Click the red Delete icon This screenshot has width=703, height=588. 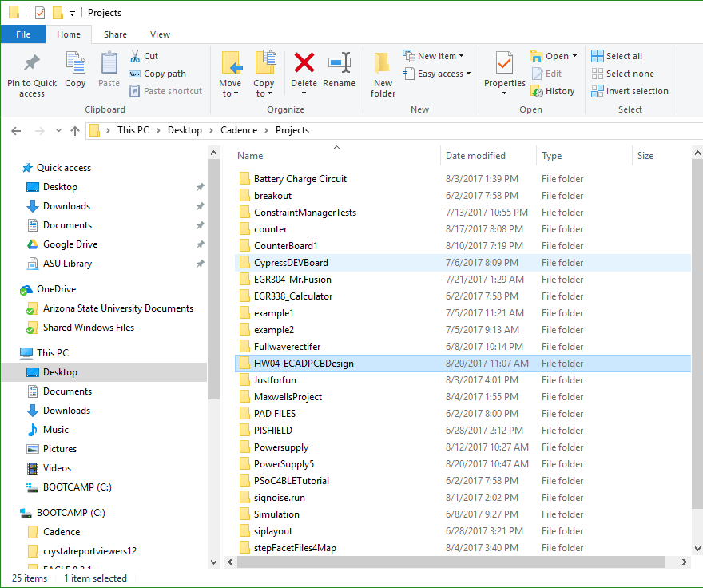[x=304, y=62]
